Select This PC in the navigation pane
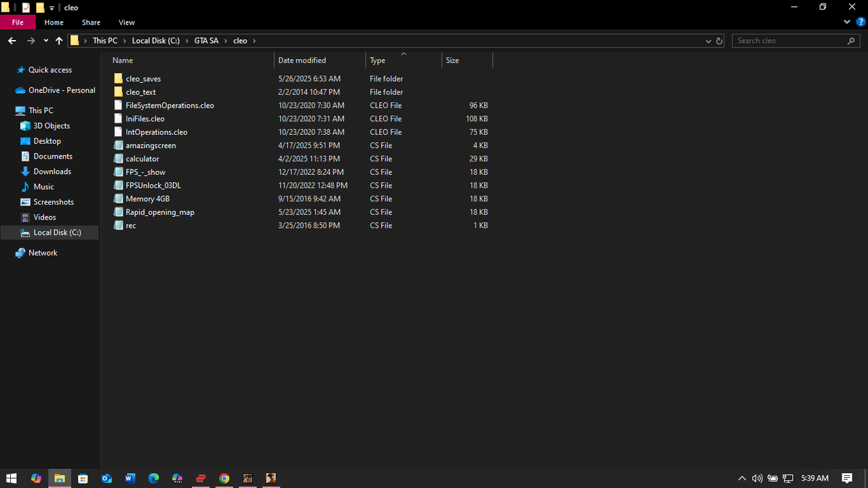This screenshot has width=868, height=488. point(41,110)
